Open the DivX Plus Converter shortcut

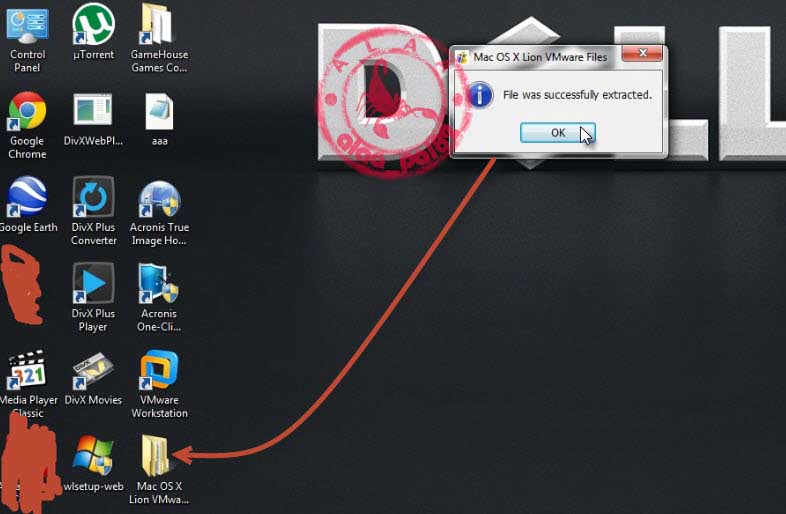coord(93,211)
